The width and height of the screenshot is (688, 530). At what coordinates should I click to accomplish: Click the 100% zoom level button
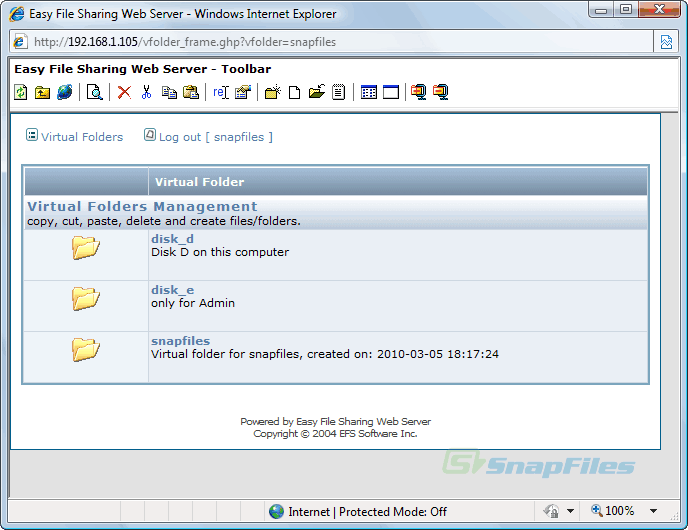click(613, 511)
